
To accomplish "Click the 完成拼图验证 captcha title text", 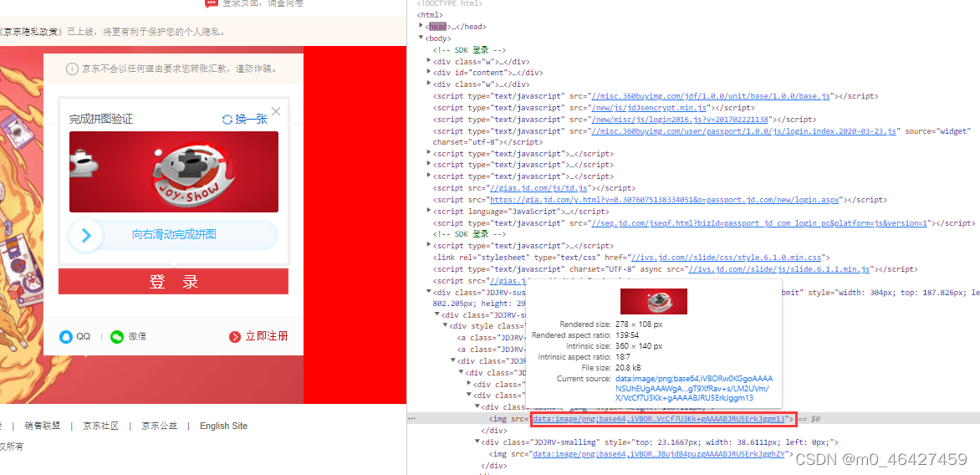I will coord(100,120).
